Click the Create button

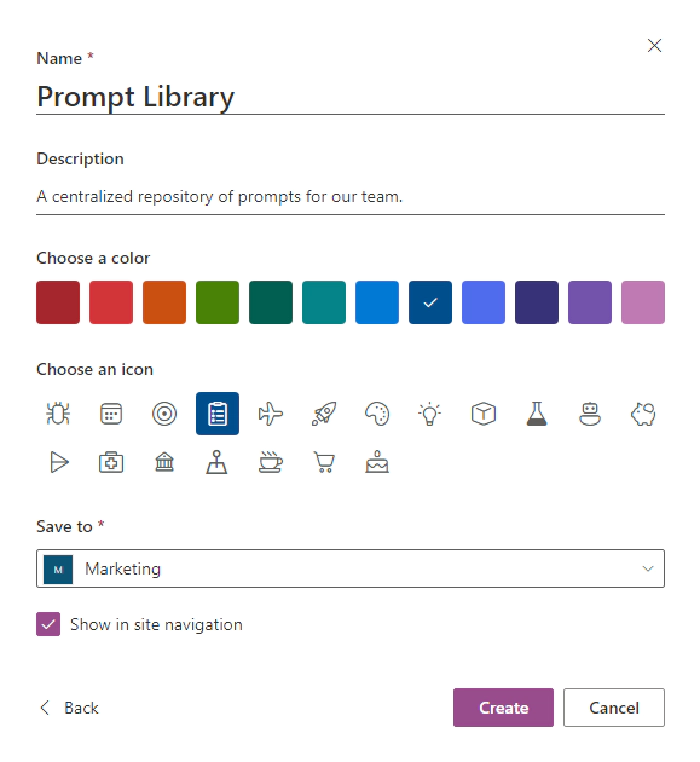(503, 708)
